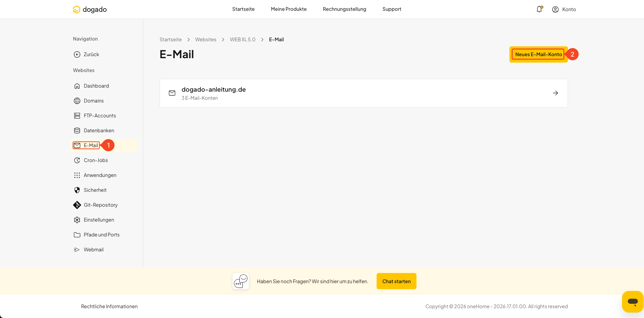
Task: Click the Datenbanken database icon
Action: point(77,131)
